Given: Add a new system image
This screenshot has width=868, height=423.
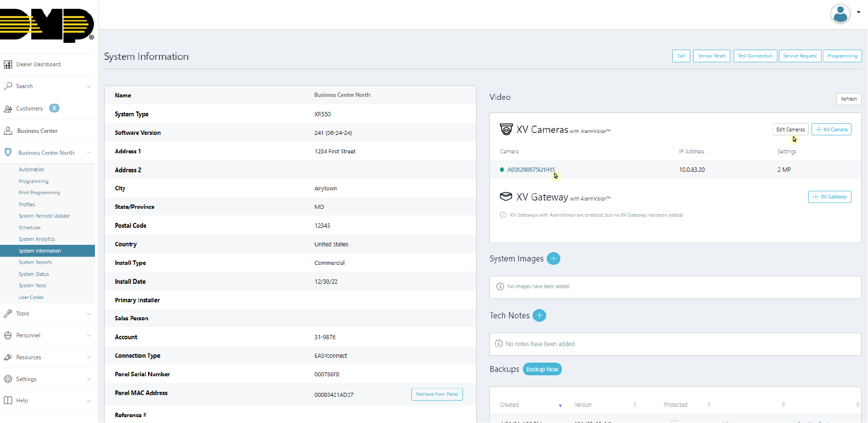Looking at the screenshot, I should 553,258.
